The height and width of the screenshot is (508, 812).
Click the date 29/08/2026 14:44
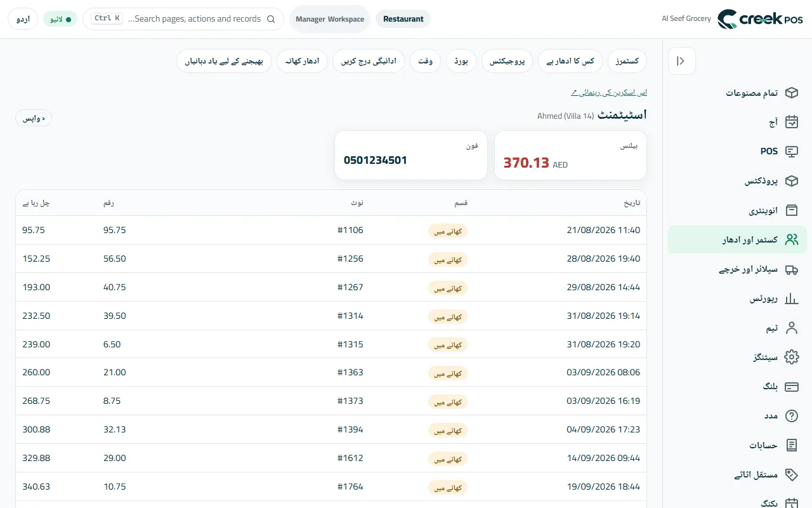click(x=603, y=287)
